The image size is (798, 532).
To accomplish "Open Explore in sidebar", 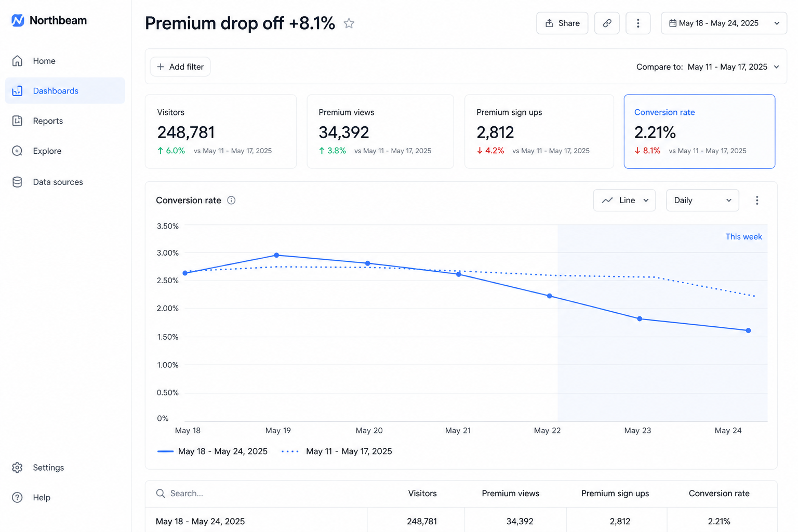I will point(65,151).
